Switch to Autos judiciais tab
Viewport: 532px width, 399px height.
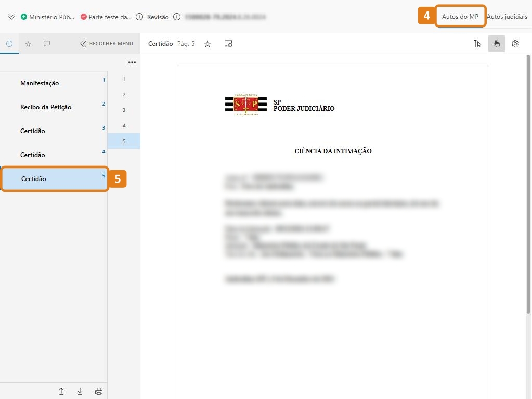(x=507, y=17)
